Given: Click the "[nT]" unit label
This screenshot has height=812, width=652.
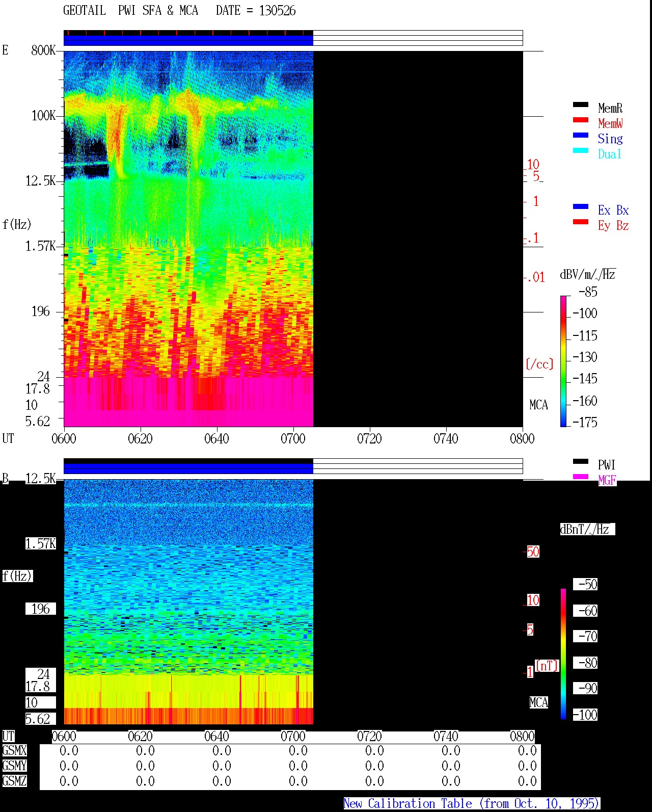Looking at the screenshot, I should pos(547,666).
